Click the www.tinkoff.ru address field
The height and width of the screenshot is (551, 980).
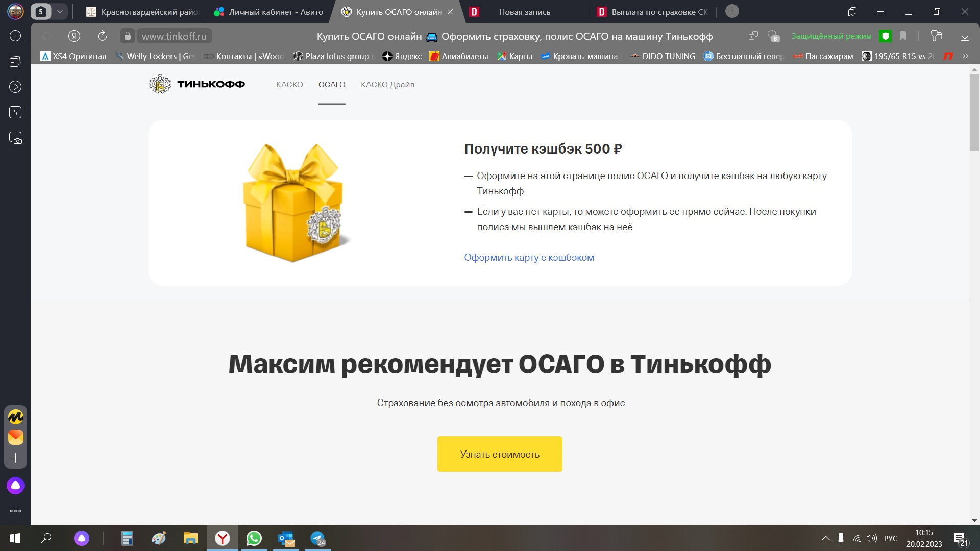(174, 36)
